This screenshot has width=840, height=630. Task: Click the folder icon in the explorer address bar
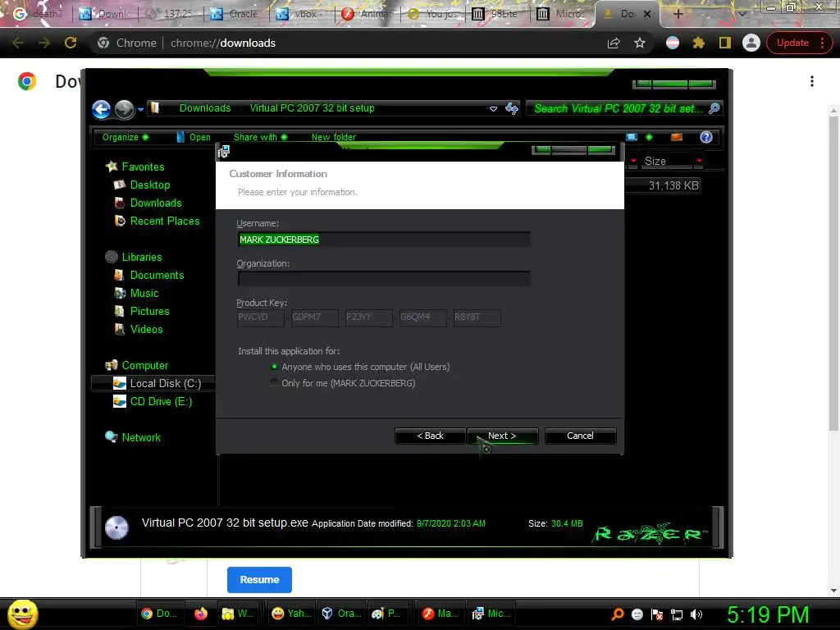[155, 107]
